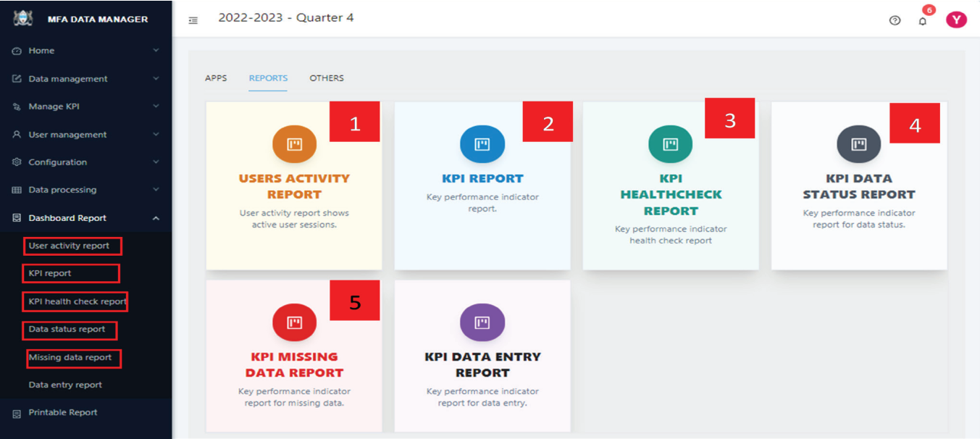Click the Home menu label
This screenshot has width=980, height=439.
tap(41, 51)
